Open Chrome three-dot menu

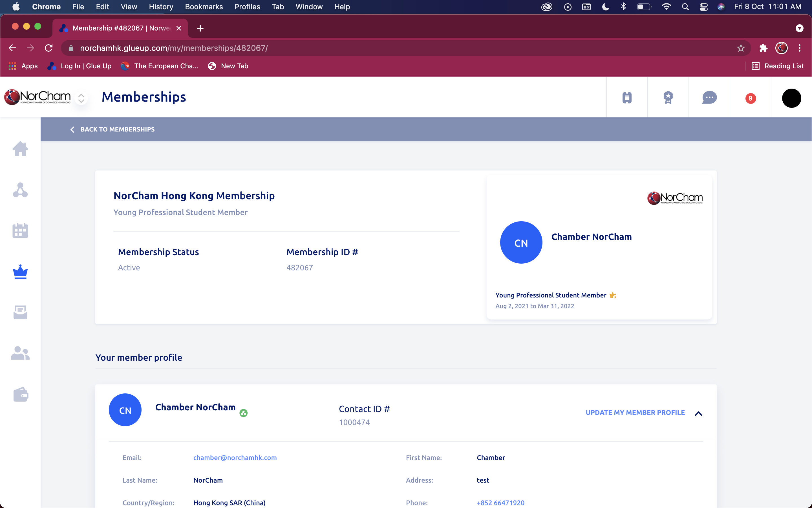point(800,48)
